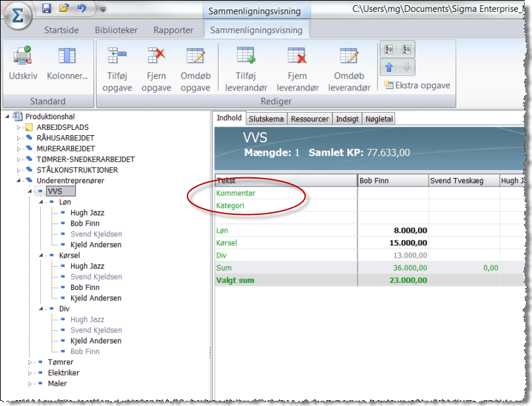This screenshot has height=406, width=532.
Task: Switch to the Nøgletal tab
Action: tap(379, 119)
